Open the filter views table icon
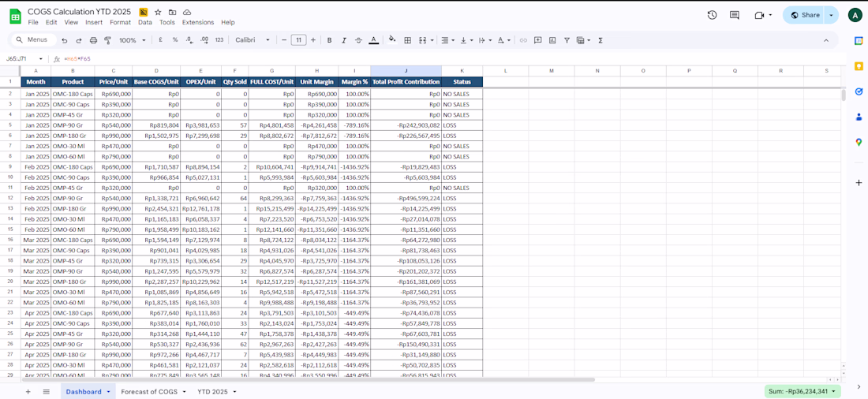 (580, 40)
